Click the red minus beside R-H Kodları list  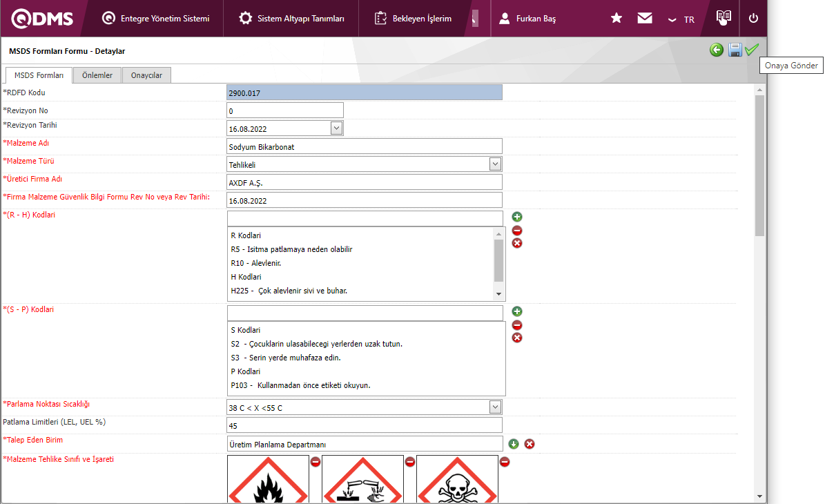tap(517, 230)
